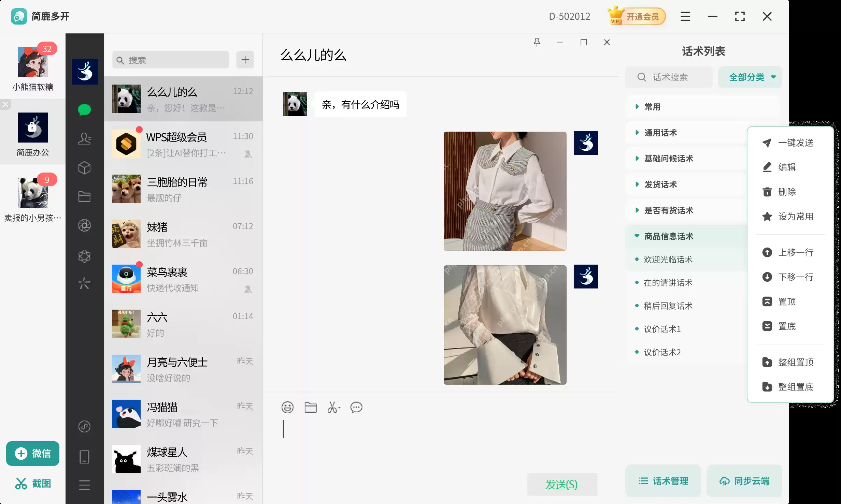Select the screenshot scissors icon above the input
The height and width of the screenshot is (504, 841).
click(333, 407)
